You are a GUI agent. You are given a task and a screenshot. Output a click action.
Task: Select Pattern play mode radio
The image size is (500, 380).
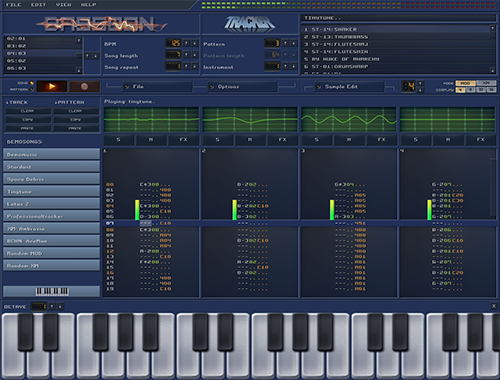pyautogui.click(x=32, y=89)
